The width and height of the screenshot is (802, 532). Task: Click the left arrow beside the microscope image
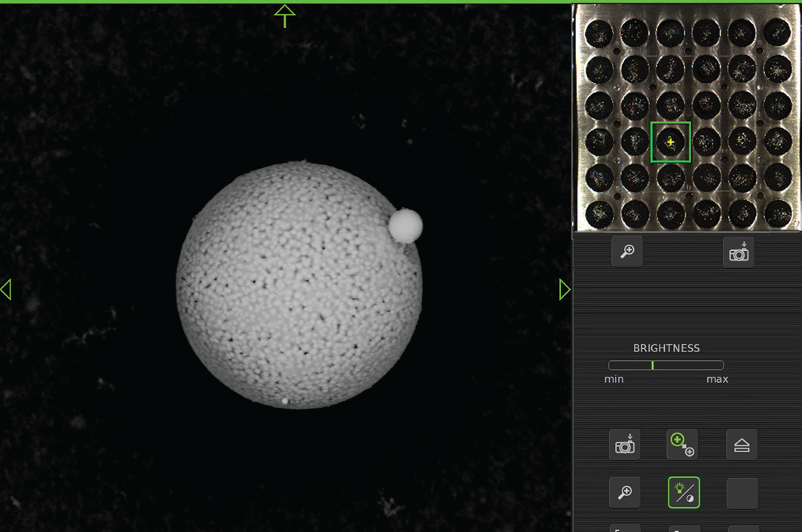click(6, 289)
